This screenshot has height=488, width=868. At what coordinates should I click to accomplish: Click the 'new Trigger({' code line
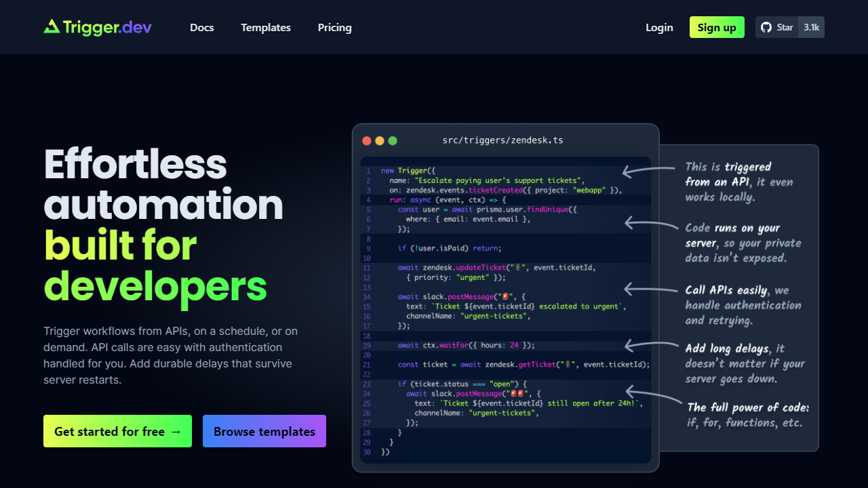[x=408, y=171]
